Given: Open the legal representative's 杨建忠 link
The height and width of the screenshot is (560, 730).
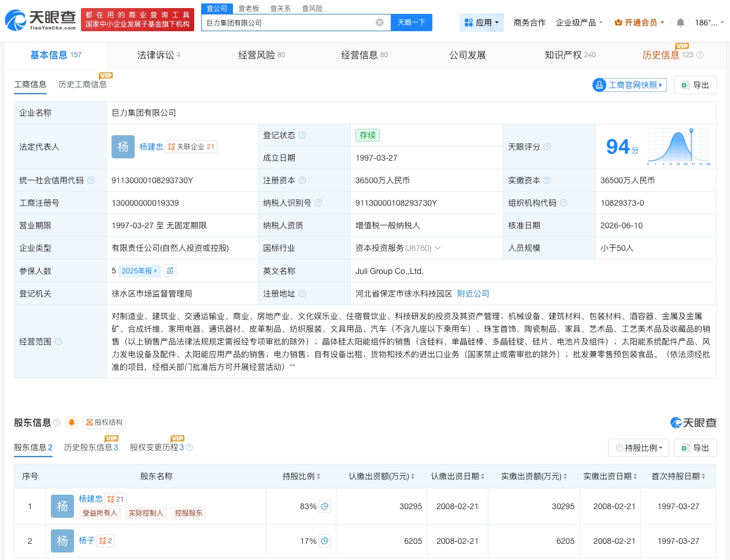Looking at the screenshot, I should tap(151, 147).
